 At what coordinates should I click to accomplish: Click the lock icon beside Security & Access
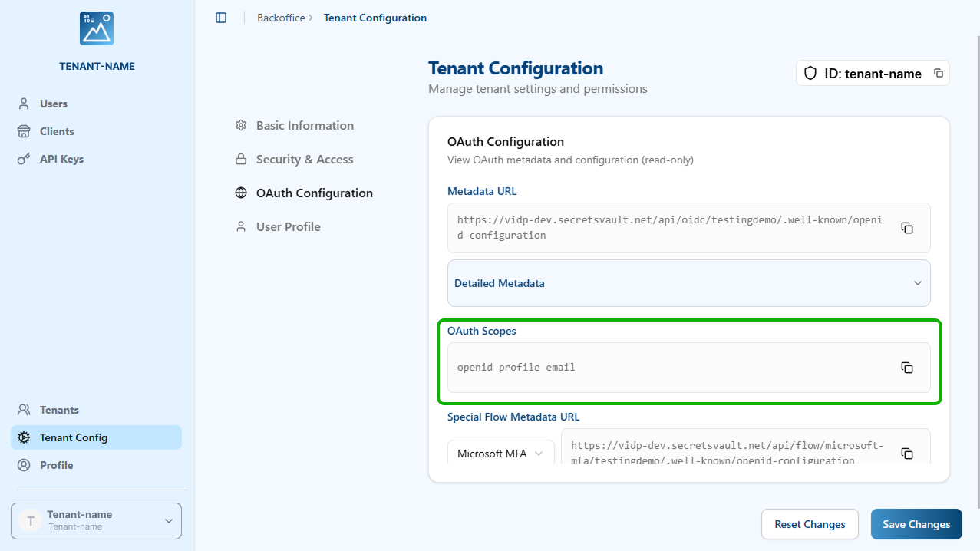click(240, 159)
